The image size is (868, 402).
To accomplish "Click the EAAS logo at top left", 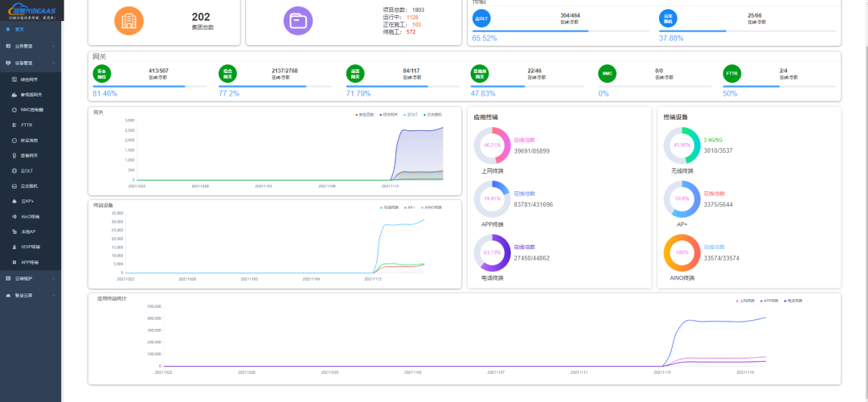I will tap(31, 10).
